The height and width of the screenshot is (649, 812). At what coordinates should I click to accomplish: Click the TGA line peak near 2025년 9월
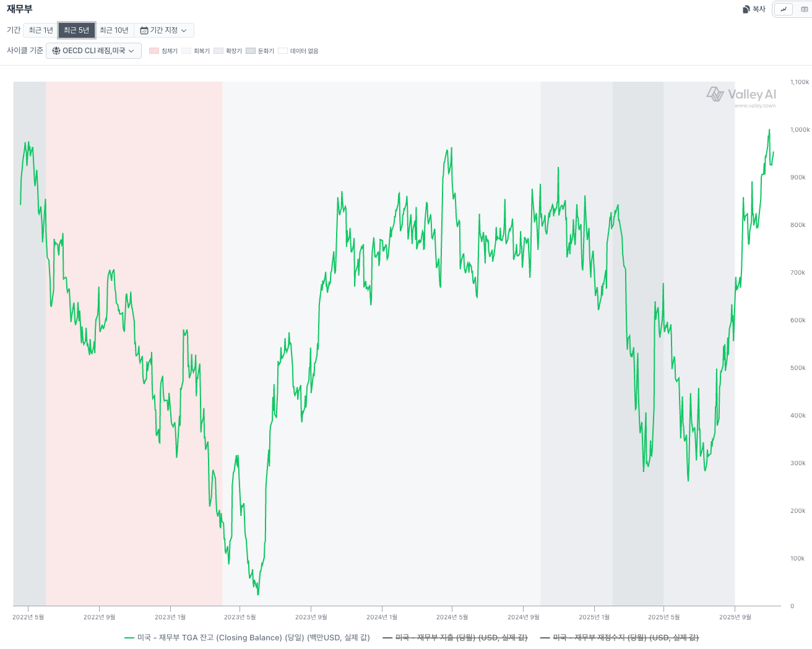769,130
